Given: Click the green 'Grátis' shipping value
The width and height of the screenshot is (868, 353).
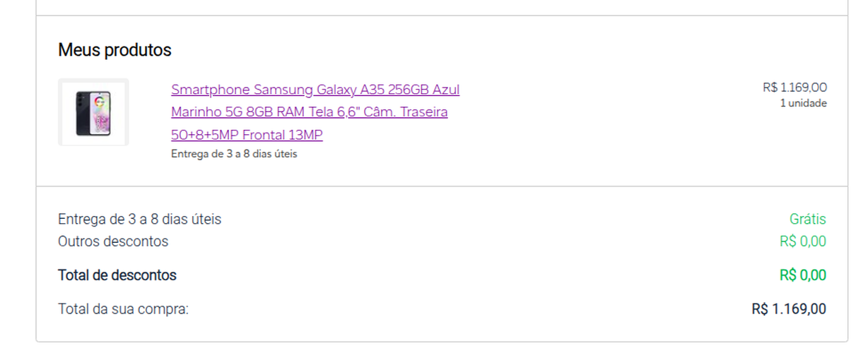Looking at the screenshot, I should 807,220.
